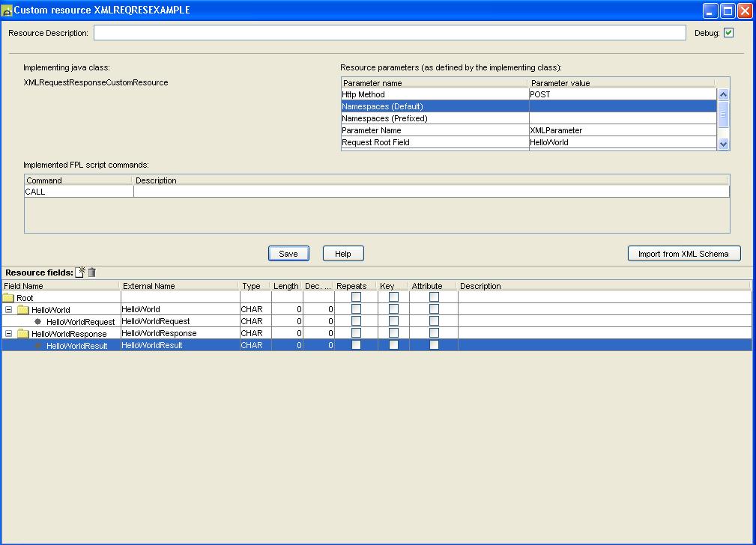The image size is (756, 545).
Task: Click the Save button
Action: click(288, 254)
